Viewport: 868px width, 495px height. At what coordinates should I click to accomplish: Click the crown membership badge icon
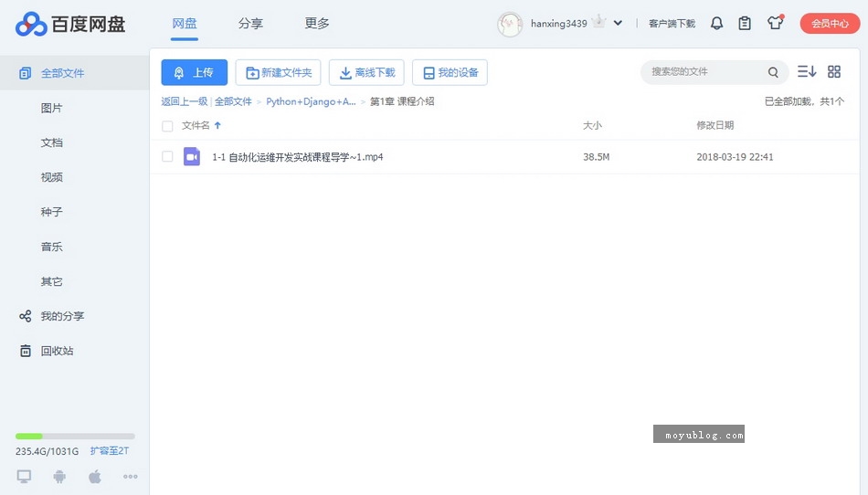pyautogui.click(x=598, y=22)
